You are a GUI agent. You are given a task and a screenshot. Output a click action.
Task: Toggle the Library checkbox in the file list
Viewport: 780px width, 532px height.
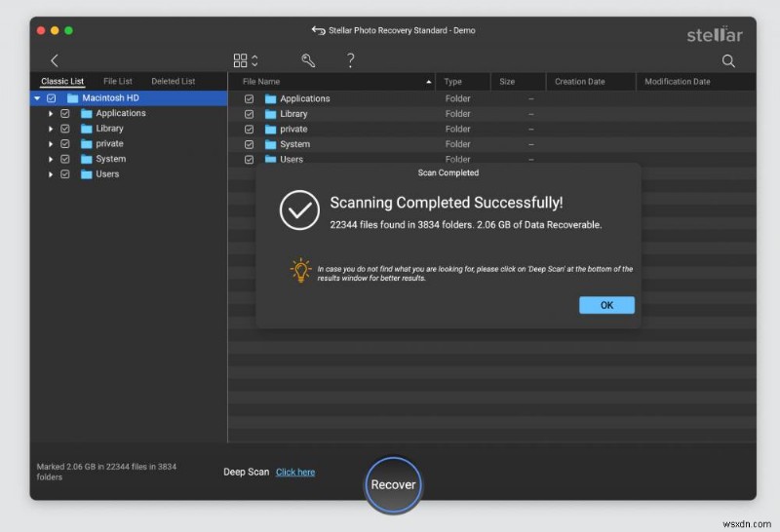250,114
